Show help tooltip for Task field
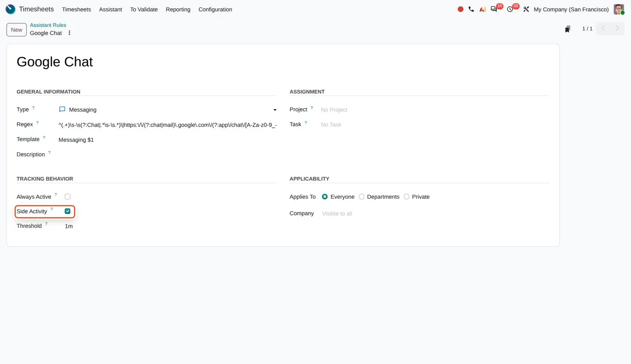Image resolution: width=631 pixels, height=364 pixels. 306,123
